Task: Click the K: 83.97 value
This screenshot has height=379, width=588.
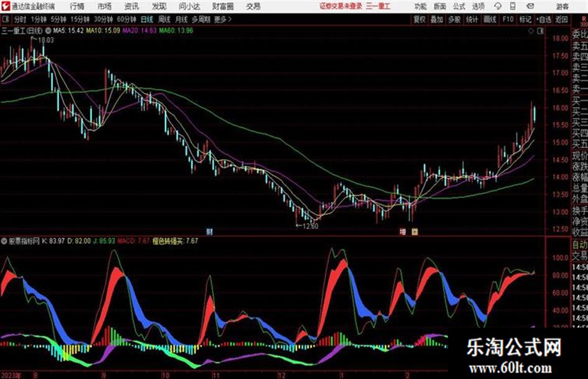Action: pyautogui.click(x=54, y=241)
